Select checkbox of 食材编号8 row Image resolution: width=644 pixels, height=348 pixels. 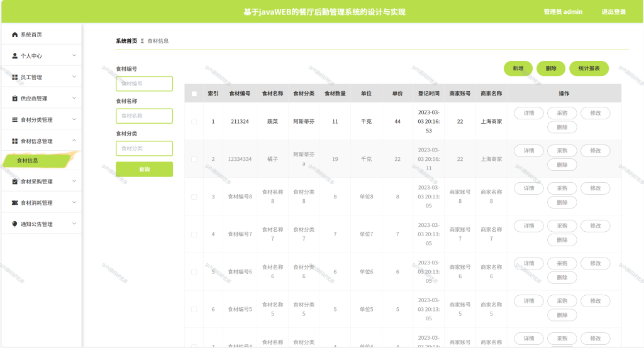pyautogui.click(x=194, y=197)
